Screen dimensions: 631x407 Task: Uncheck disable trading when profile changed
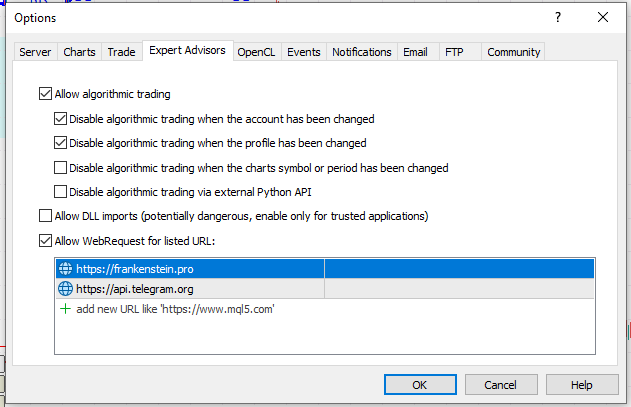(x=61, y=143)
